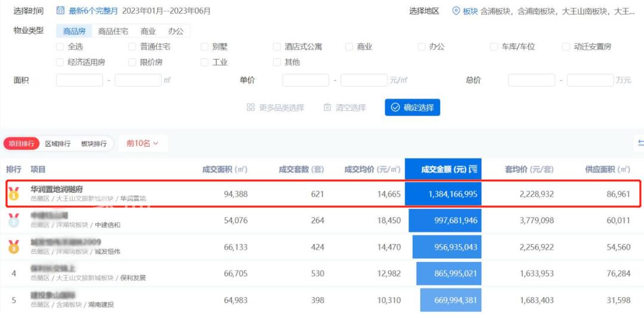Click the 1,384,166,995 blue amount bar
Image resolution: width=644 pixels, height=318 pixels.
coord(443,194)
